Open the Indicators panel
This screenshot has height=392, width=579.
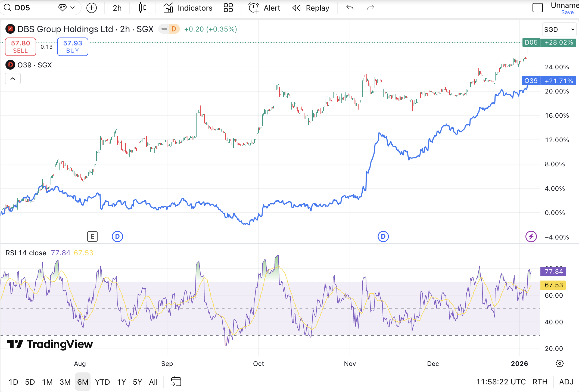click(x=188, y=8)
